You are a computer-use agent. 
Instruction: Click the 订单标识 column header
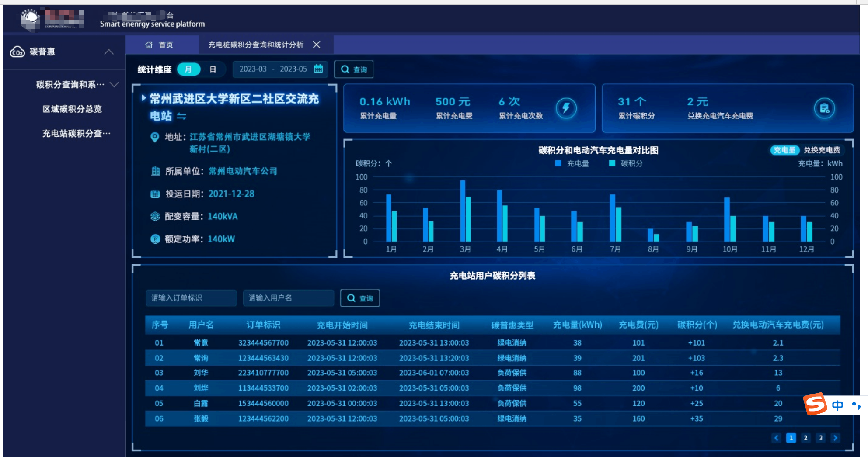pos(263,325)
